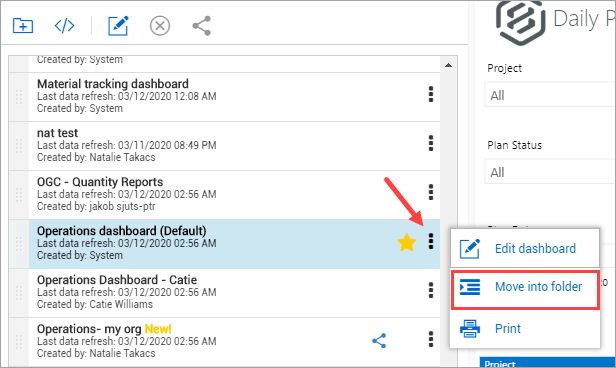Choose Move into folder menu option
The width and height of the screenshot is (616, 368).
point(525,290)
